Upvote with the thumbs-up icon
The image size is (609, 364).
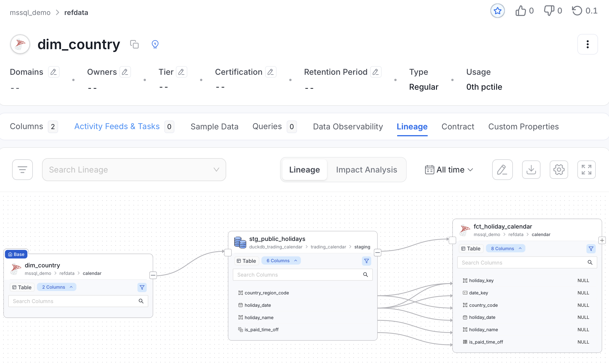(520, 11)
